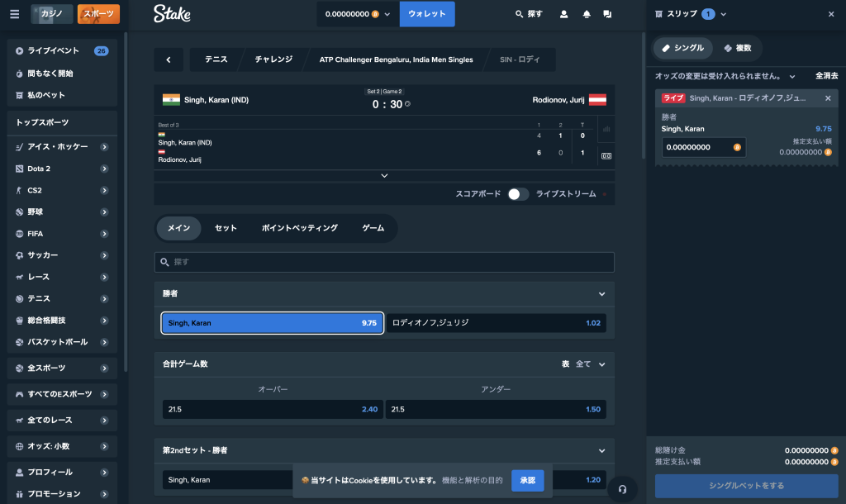
Task: Open the user profile icon in the header
Action: [563, 14]
